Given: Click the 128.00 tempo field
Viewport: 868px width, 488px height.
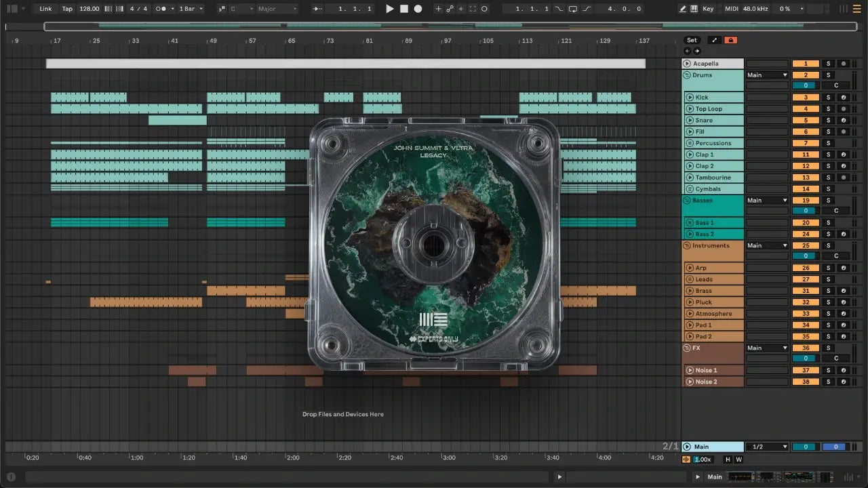Looking at the screenshot, I should tap(89, 9).
